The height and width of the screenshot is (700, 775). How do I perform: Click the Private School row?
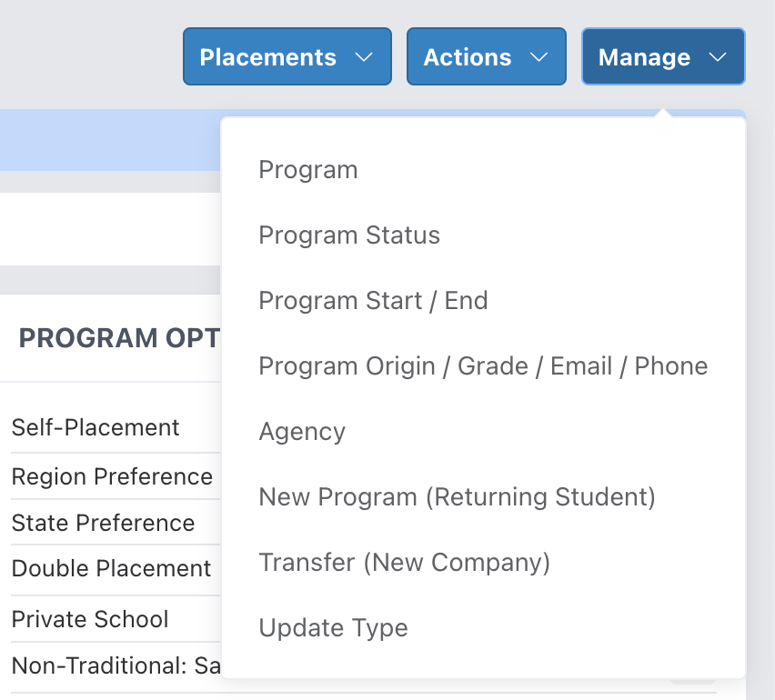pos(90,620)
